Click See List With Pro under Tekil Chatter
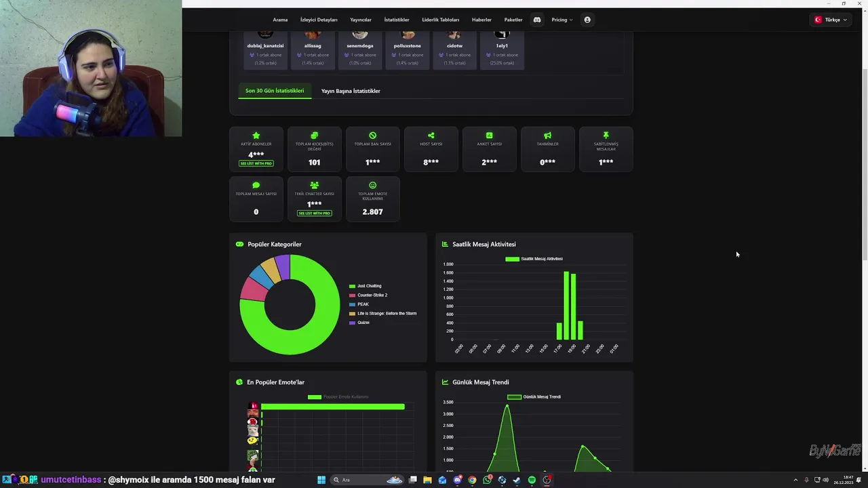The image size is (868, 488). pyautogui.click(x=314, y=213)
